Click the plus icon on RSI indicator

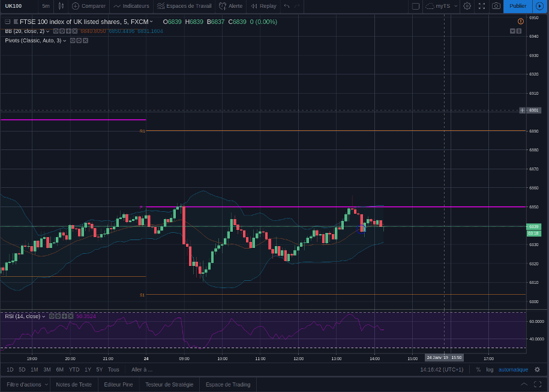[x=64, y=316]
